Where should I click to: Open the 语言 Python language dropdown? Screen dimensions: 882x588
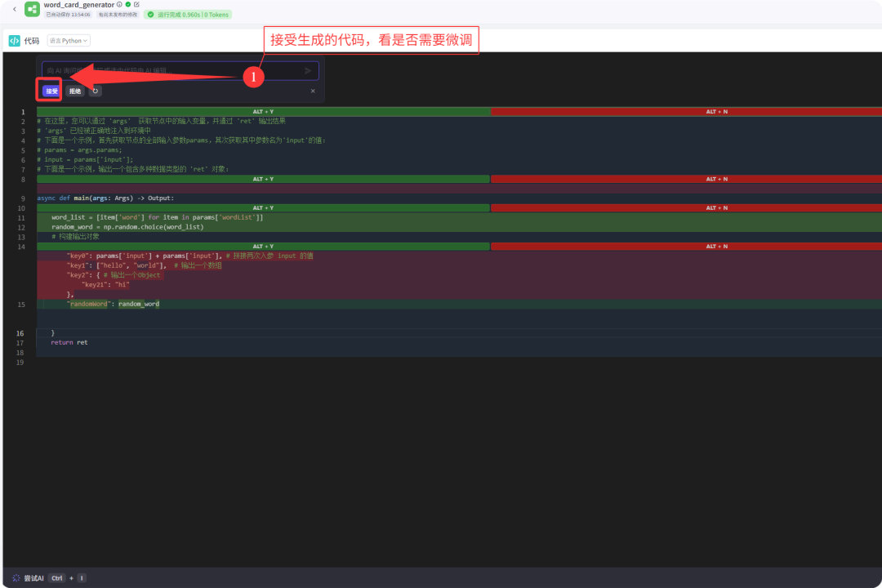tap(69, 41)
